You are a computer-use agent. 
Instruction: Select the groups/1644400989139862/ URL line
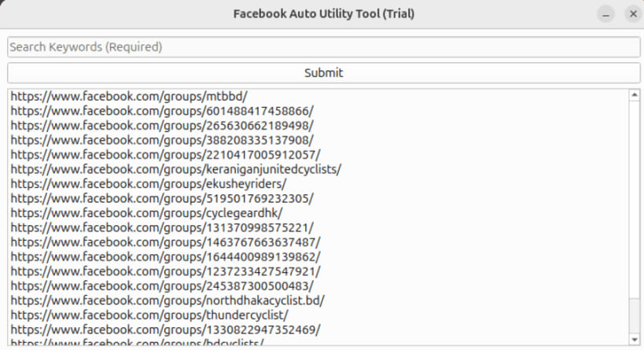(x=165, y=256)
